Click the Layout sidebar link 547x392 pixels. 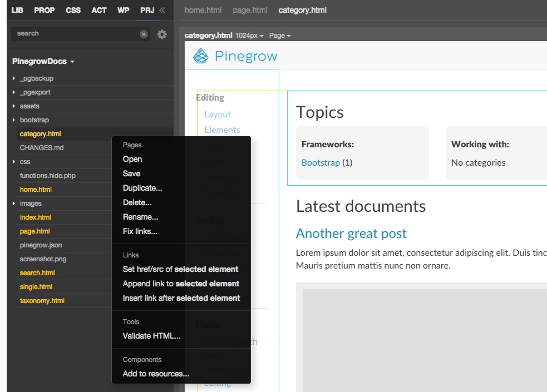point(218,115)
